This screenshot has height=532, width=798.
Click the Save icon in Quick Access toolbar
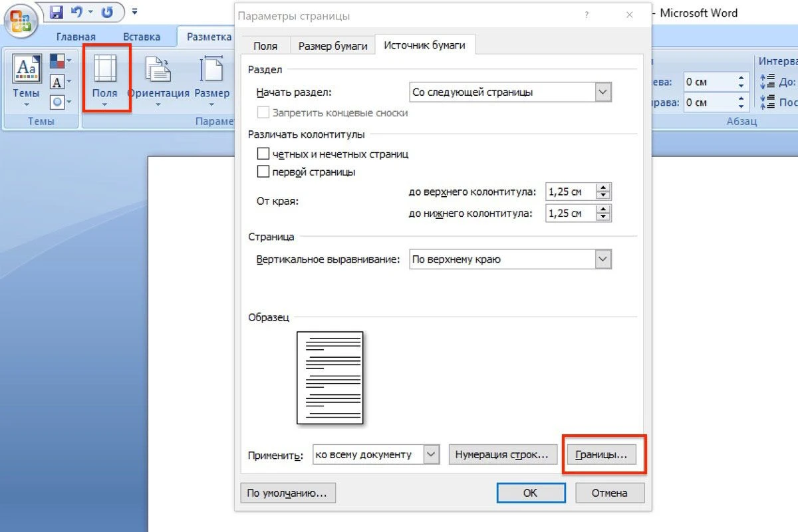tap(56, 12)
